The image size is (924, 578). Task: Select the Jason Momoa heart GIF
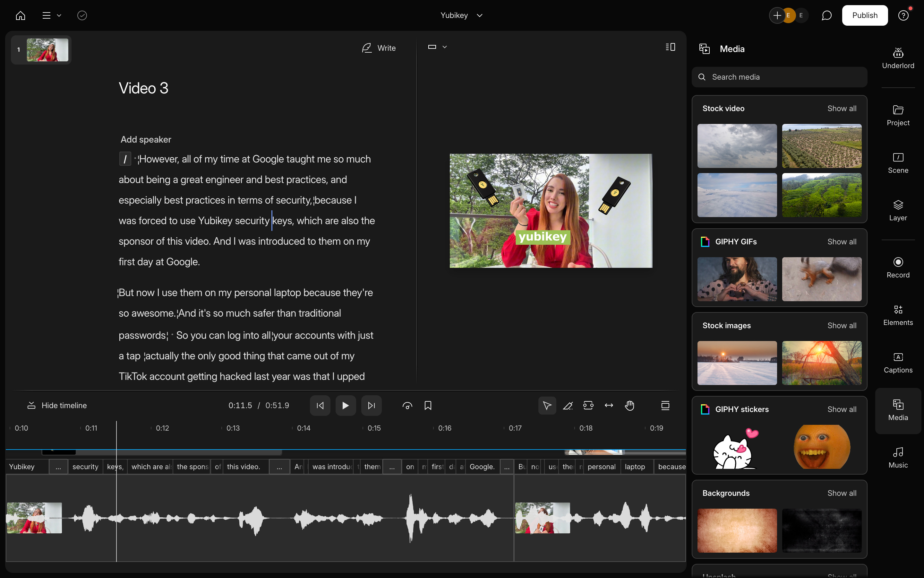coord(737,279)
